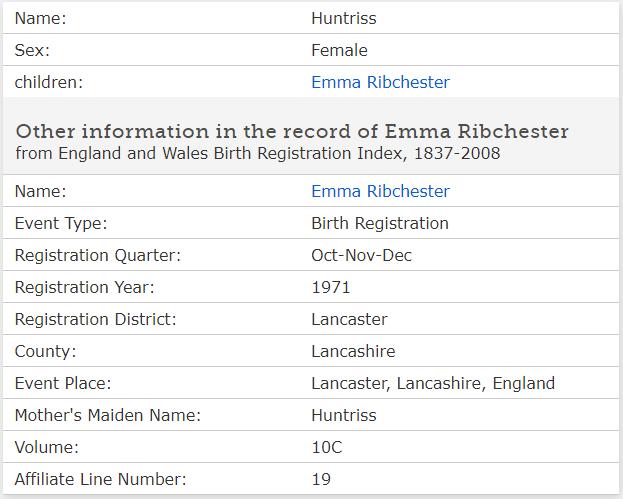Image resolution: width=623 pixels, height=499 pixels.
Task: Select the 1971 registration year value
Action: point(330,287)
